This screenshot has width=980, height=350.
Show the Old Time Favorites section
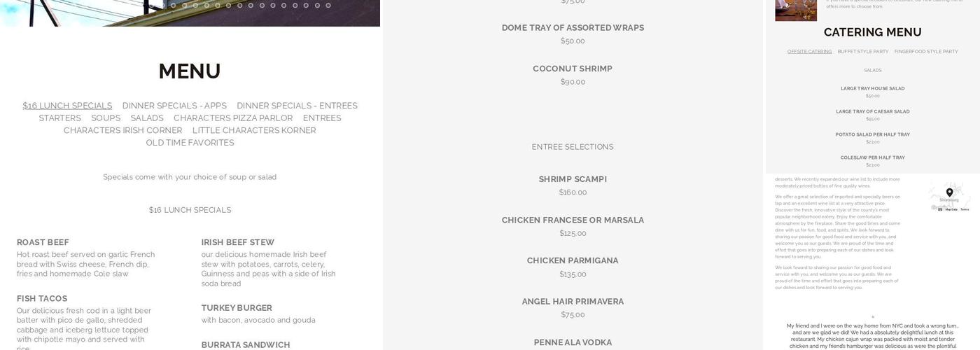[190, 143]
